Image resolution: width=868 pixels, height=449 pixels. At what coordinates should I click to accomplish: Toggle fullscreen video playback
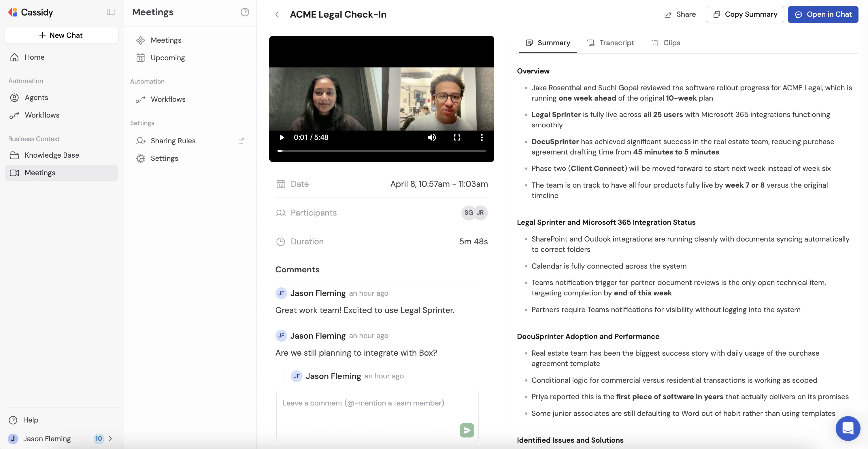coord(457,137)
